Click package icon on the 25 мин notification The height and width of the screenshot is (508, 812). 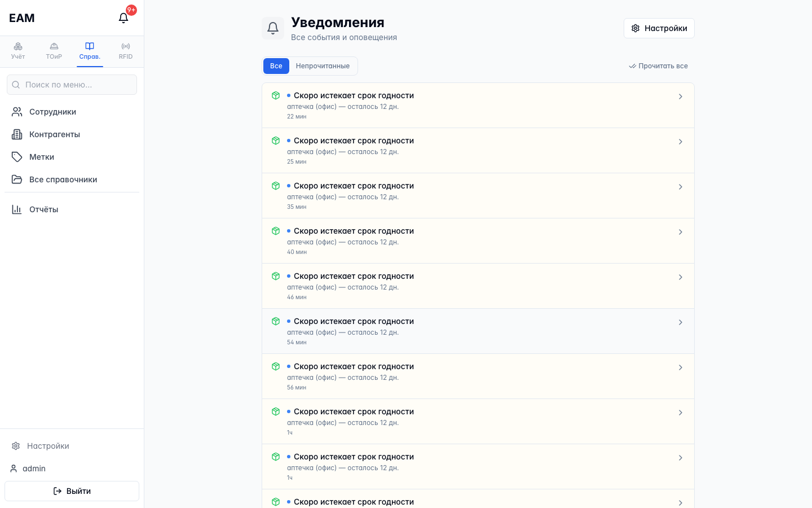(276, 141)
